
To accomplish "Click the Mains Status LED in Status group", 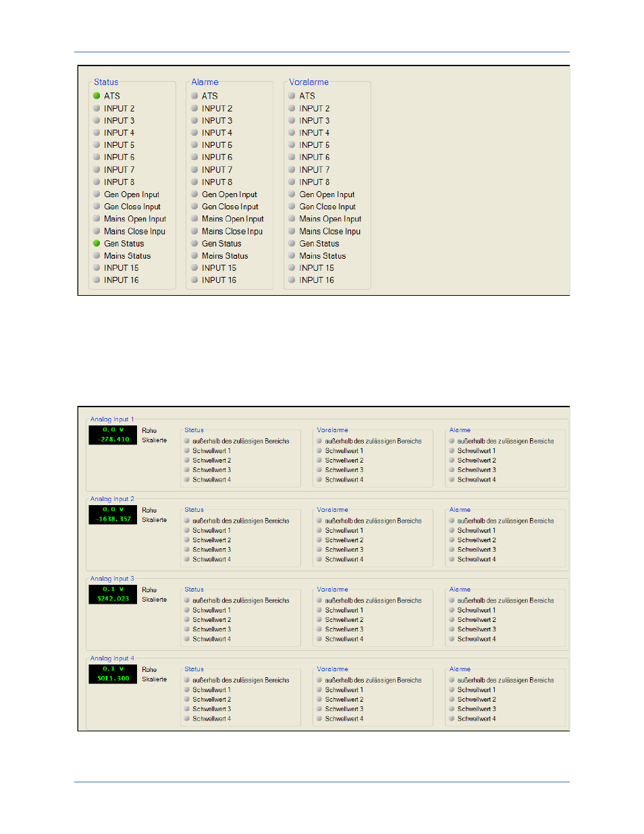I will 97,255.
